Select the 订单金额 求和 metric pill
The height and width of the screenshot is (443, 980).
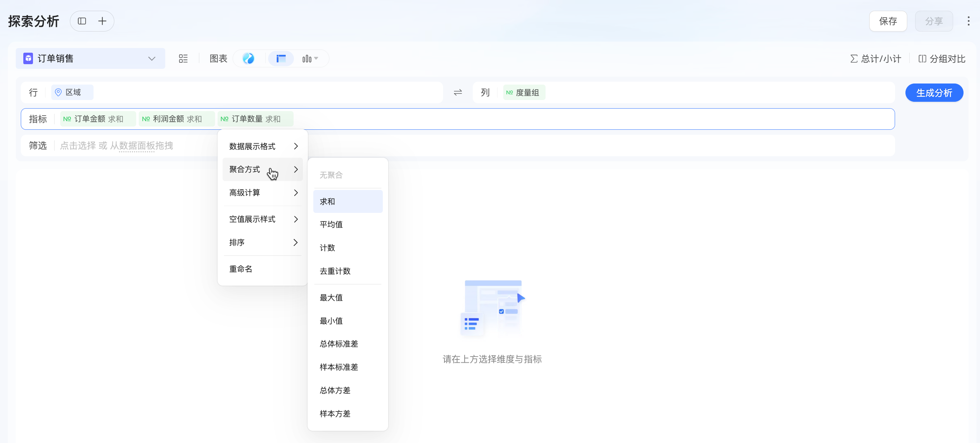click(98, 119)
